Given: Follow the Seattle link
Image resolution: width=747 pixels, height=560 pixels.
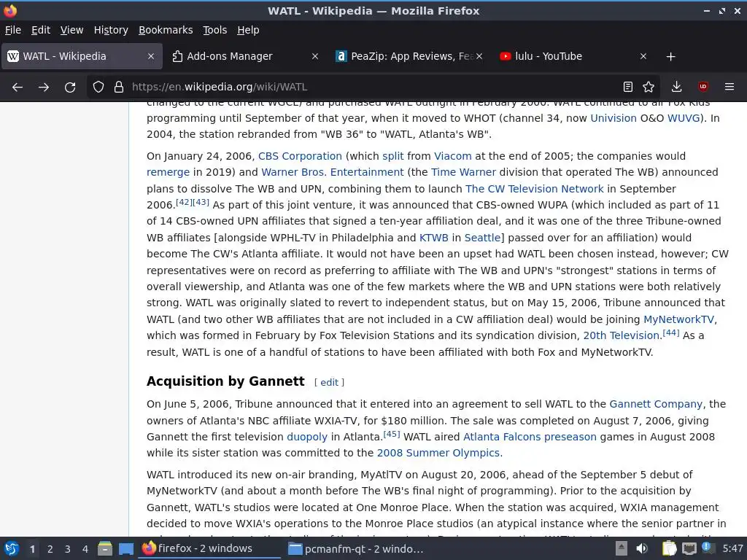Looking at the screenshot, I should tap(482, 238).
